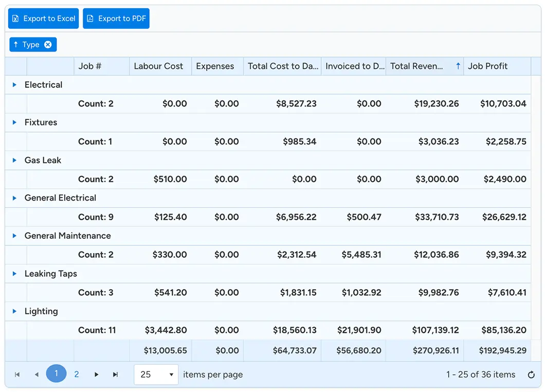Expand the Fixtures group row
545x392 pixels.
point(14,122)
